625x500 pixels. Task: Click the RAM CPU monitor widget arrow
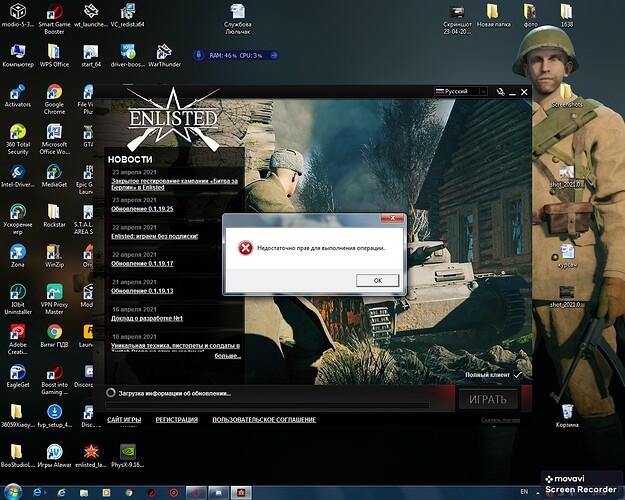(x=274, y=55)
